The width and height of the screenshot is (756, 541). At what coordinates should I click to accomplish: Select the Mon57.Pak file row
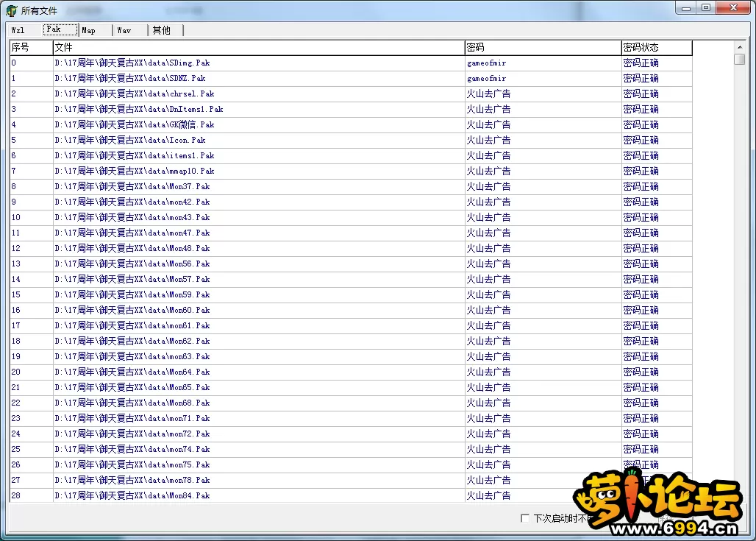[351, 279]
